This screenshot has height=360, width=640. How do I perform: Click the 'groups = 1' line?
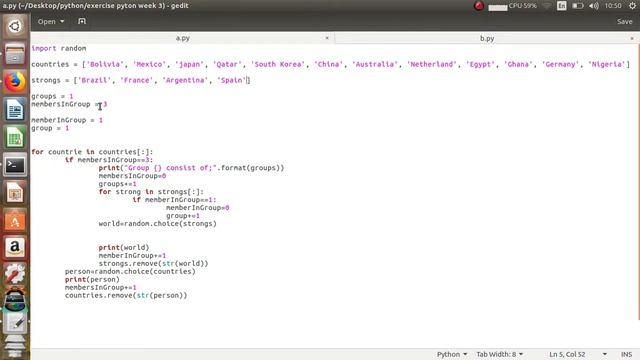(52, 96)
